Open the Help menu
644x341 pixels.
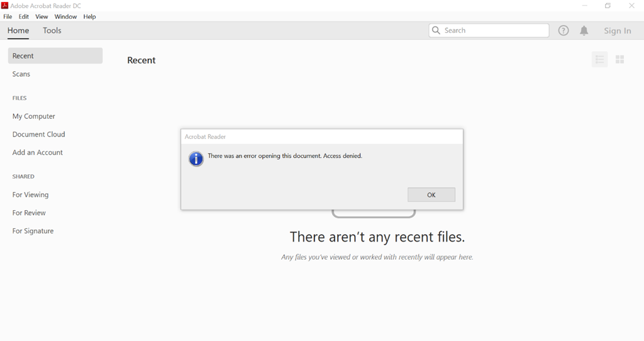coord(89,16)
